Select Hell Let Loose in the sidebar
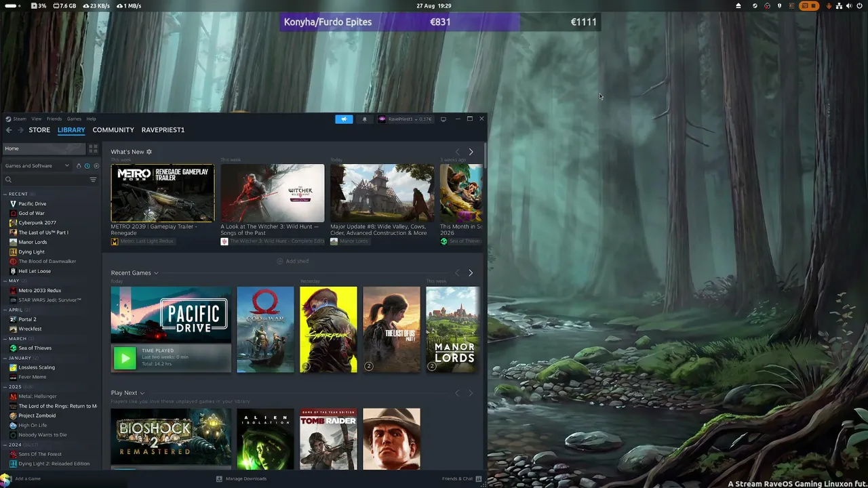 coord(35,271)
